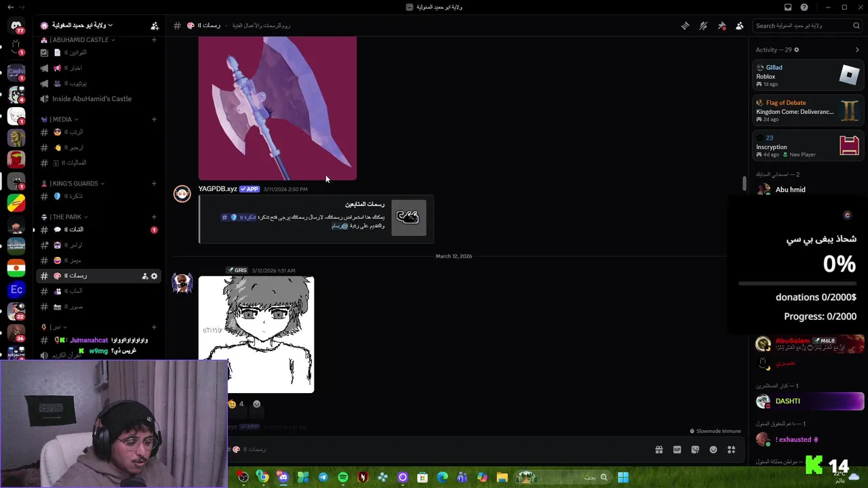Open Telegram from the taskbar
This screenshot has width=868, height=488.
[323, 477]
